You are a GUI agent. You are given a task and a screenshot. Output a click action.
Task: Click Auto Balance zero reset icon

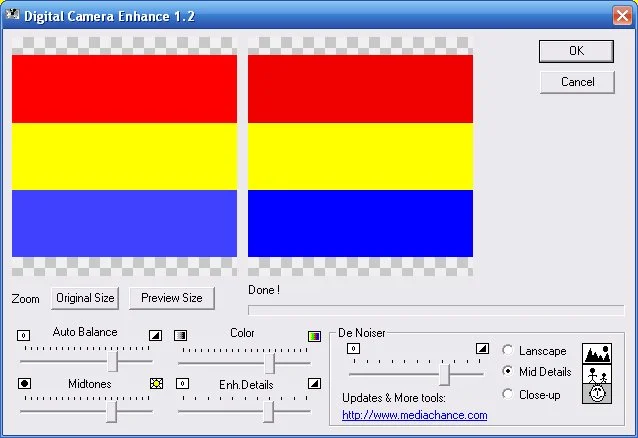[x=23, y=335]
